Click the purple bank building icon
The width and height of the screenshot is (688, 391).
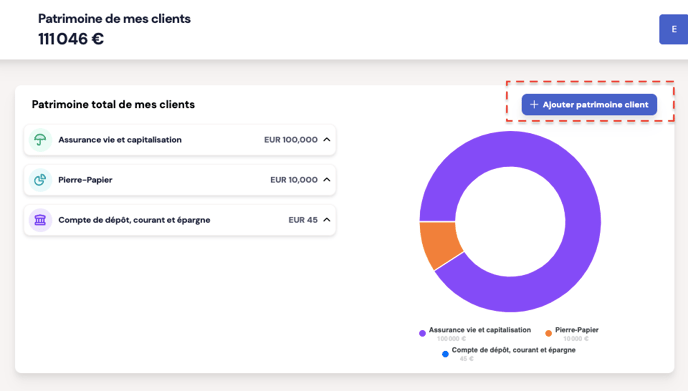click(40, 220)
